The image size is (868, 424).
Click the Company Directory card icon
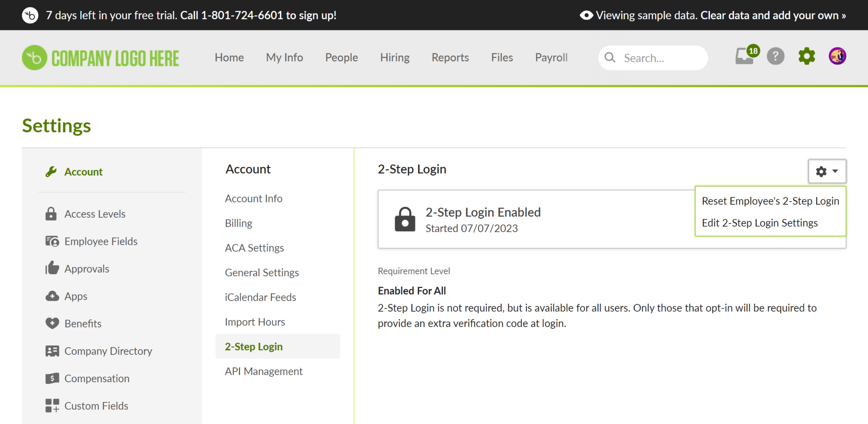[x=52, y=351]
